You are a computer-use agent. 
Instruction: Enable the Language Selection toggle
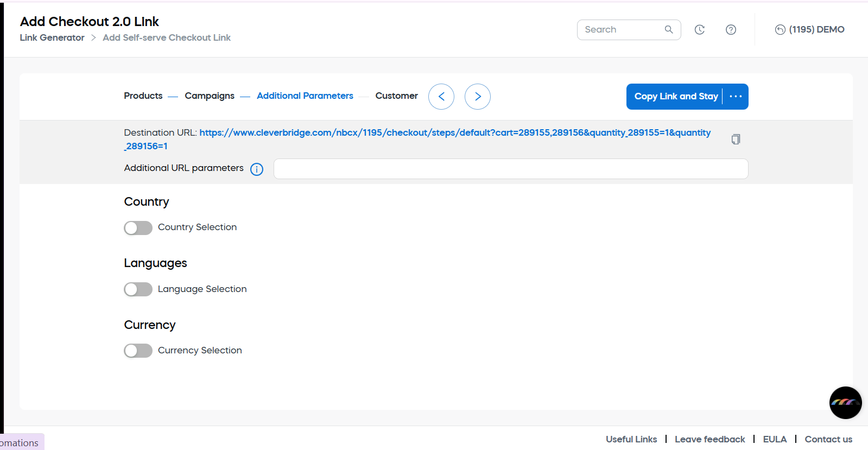point(138,289)
